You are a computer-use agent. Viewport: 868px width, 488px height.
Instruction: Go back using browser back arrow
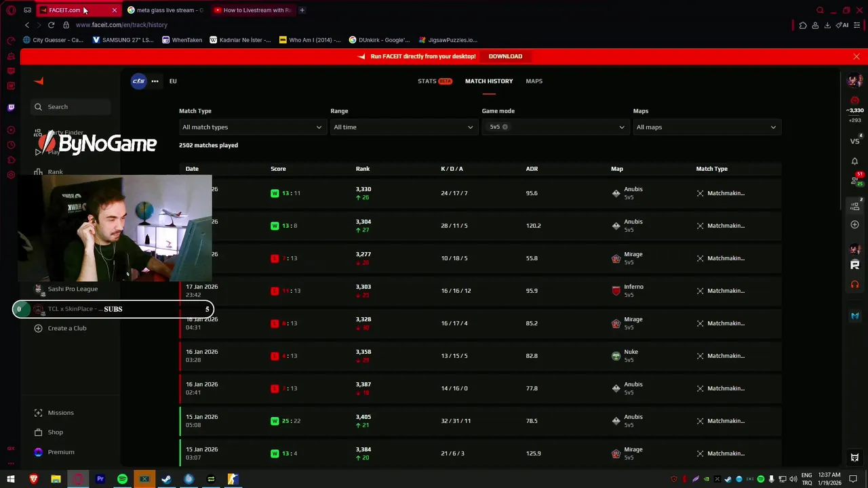tap(27, 25)
